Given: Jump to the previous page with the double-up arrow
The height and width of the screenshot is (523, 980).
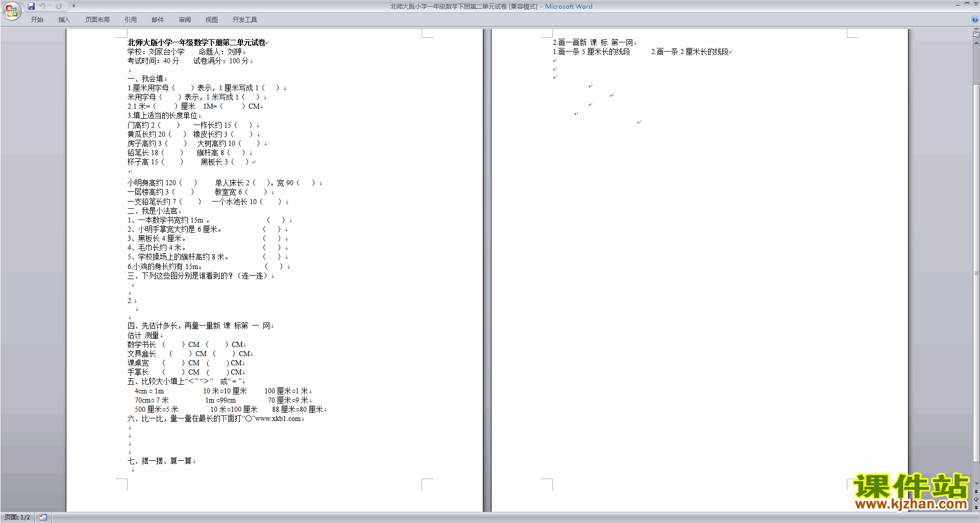Looking at the screenshot, I should [x=976, y=492].
